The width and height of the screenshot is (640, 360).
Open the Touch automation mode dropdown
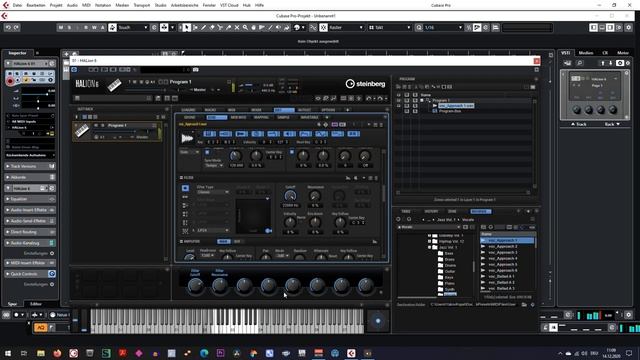(x=133, y=27)
